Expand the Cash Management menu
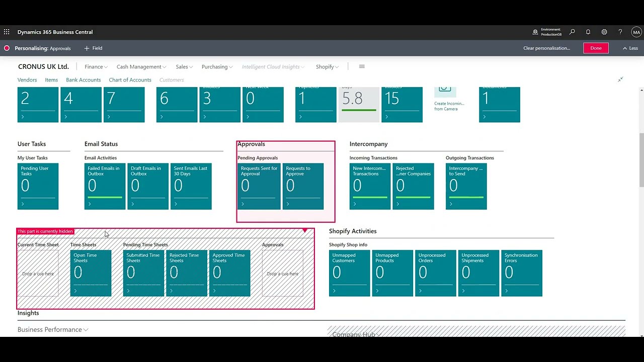Screen dimensions: 644x362 [x=141, y=67]
